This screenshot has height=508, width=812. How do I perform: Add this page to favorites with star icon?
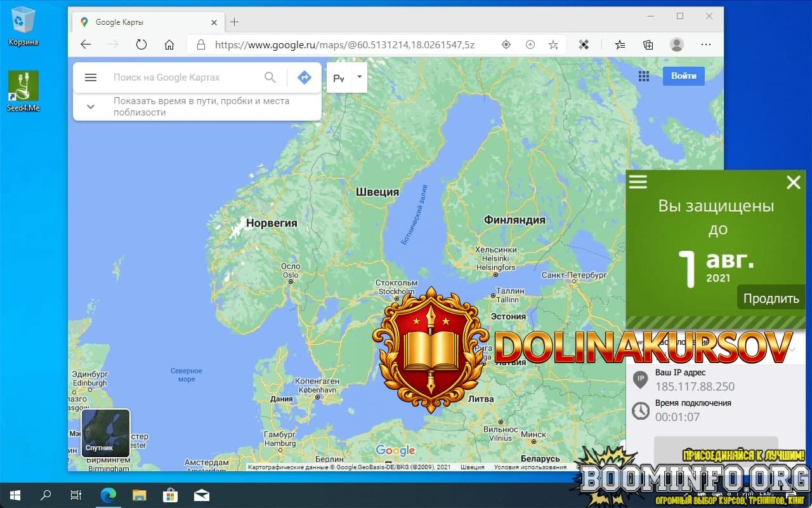(553, 44)
